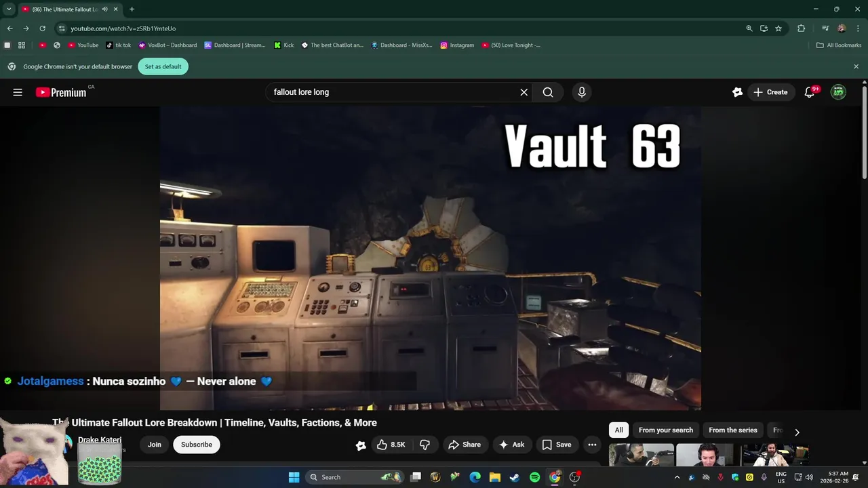Open the Create menu
The height and width of the screenshot is (488, 868).
click(770, 92)
